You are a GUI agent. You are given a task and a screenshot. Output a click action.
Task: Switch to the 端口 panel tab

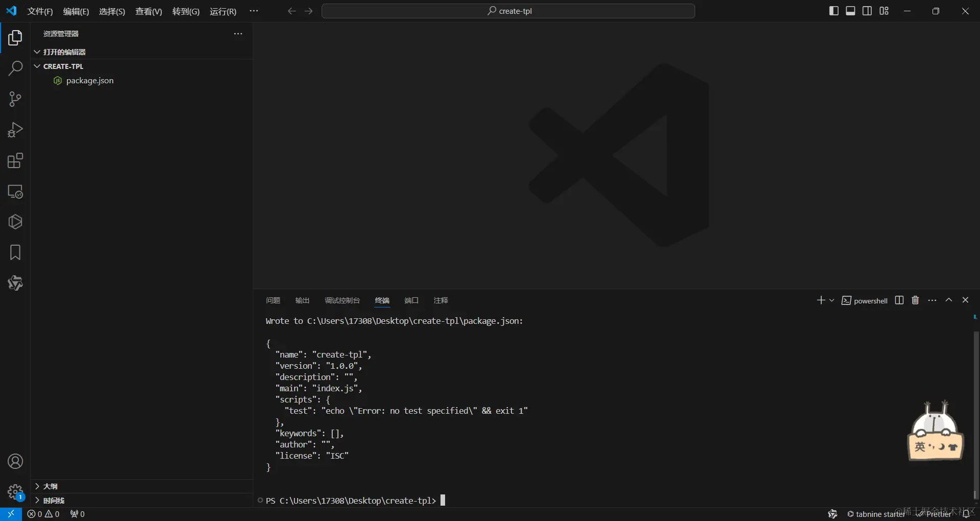pyautogui.click(x=411, y=300)
